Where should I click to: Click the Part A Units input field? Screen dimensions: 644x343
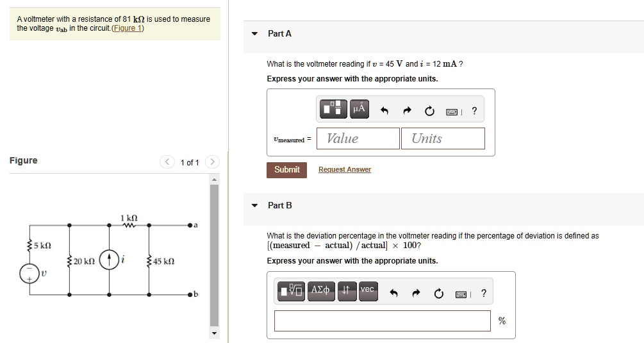click(443, 138)
